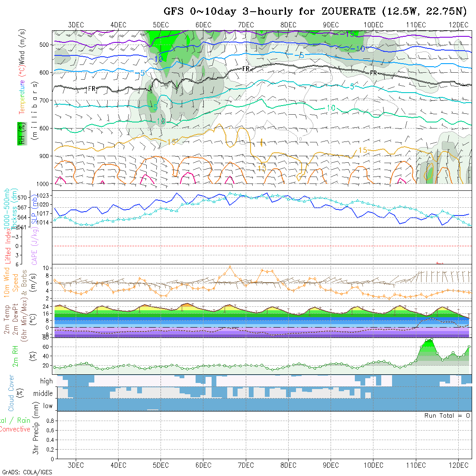Click the orange '10m Wind Speed' label
The image size is (476, 476).
point(11,282)
